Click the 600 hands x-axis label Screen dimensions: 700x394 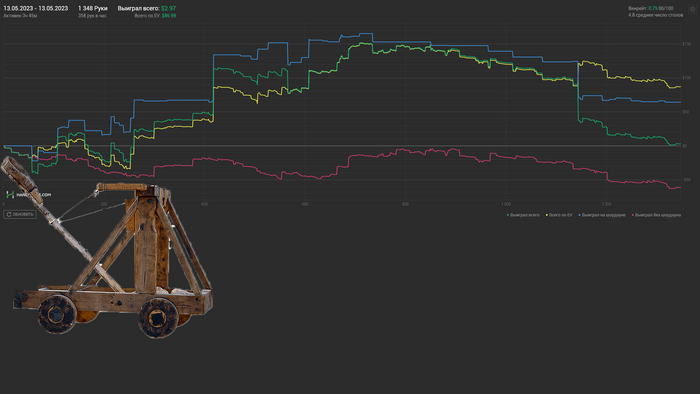tap(305, 204)
